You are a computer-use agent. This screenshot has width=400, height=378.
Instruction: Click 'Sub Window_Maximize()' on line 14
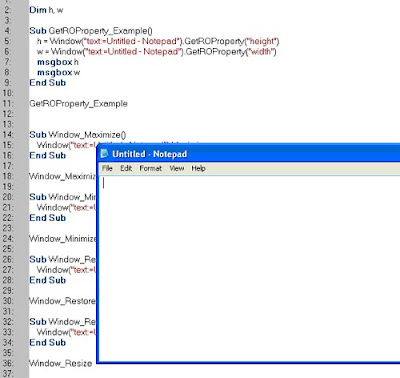pos(78,135)
